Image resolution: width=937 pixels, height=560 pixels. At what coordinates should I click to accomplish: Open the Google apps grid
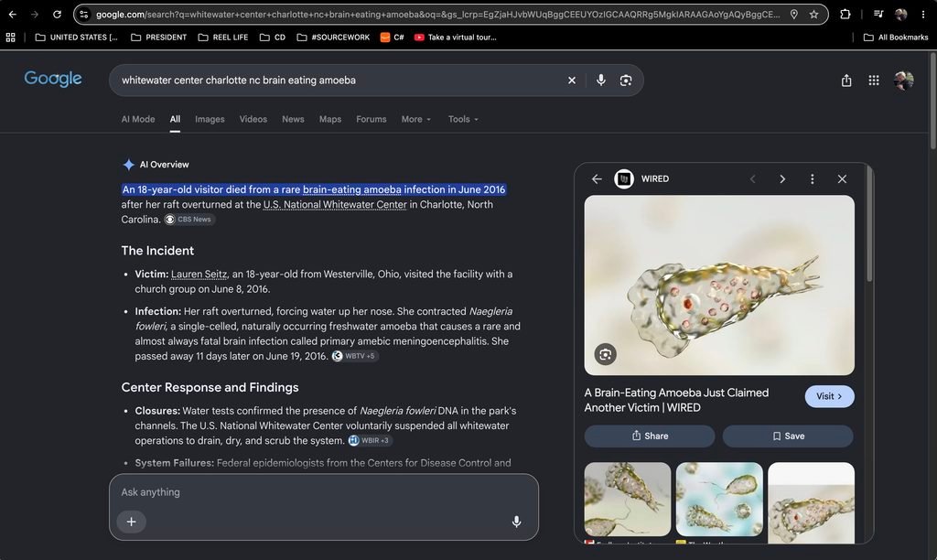pyautogui.click(x=874, y=81)
